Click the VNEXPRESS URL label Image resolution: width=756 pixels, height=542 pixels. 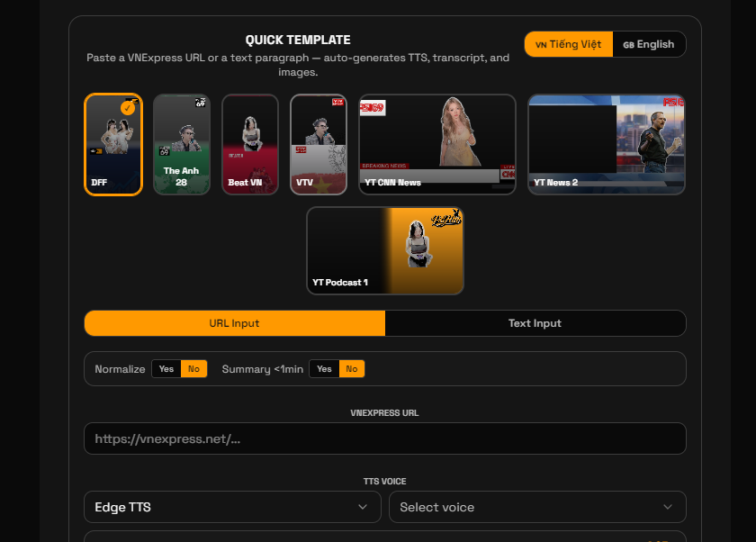click(385, 412)
